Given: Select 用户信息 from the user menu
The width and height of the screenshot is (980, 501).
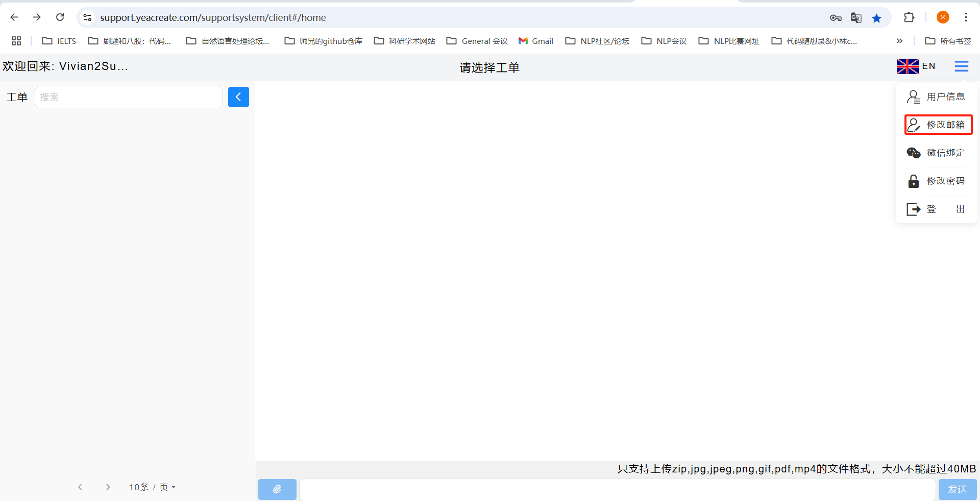Looking at the screenshot, I should coord(937,97).
